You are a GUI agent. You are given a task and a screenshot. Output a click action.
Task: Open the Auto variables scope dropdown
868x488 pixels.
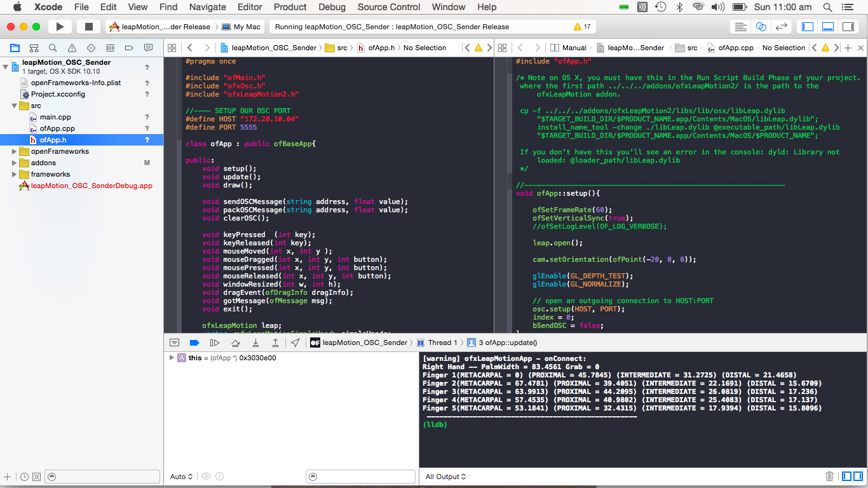(181, 477)
